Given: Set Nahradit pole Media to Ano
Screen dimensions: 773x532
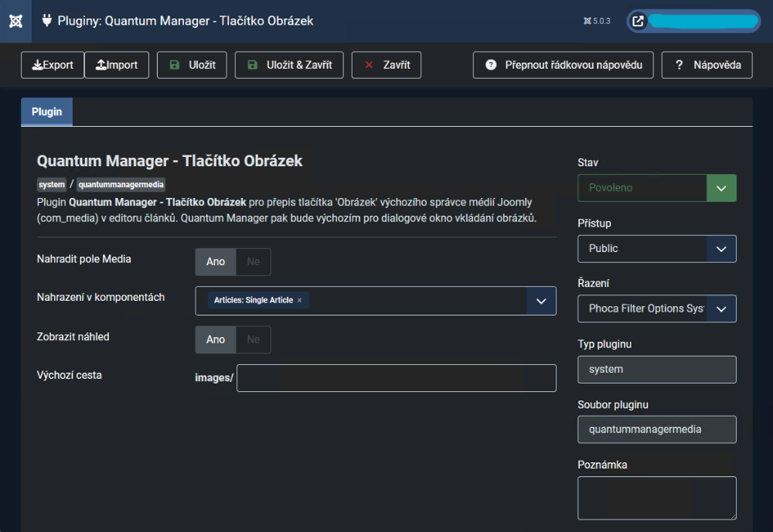Looking at the screenshot, I should tap(216, 261).
